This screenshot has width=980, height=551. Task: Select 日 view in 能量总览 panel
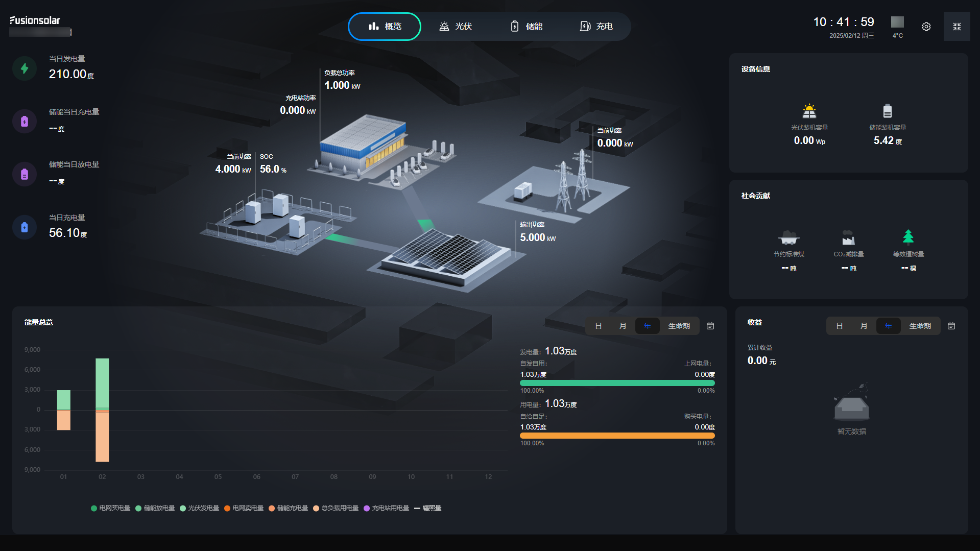click(599, 325)
